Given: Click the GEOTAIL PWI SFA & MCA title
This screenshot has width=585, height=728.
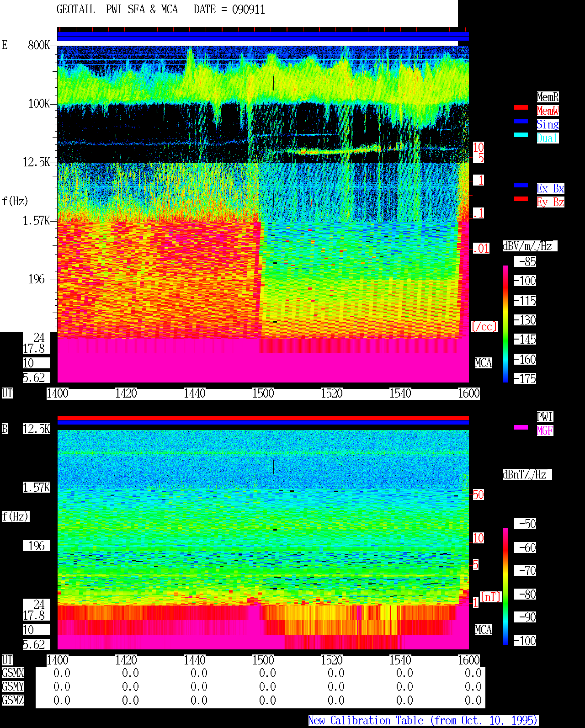Looking at the screenshot, I should point(117,10).
